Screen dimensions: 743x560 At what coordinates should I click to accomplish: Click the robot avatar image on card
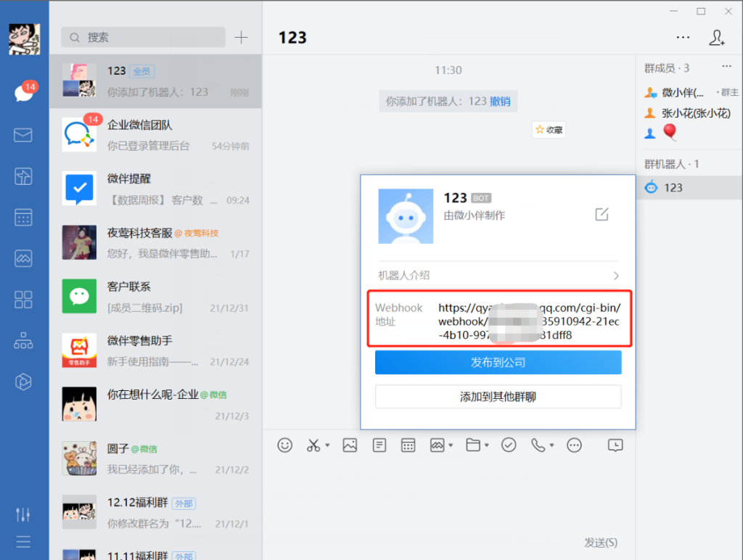(406, 216)
